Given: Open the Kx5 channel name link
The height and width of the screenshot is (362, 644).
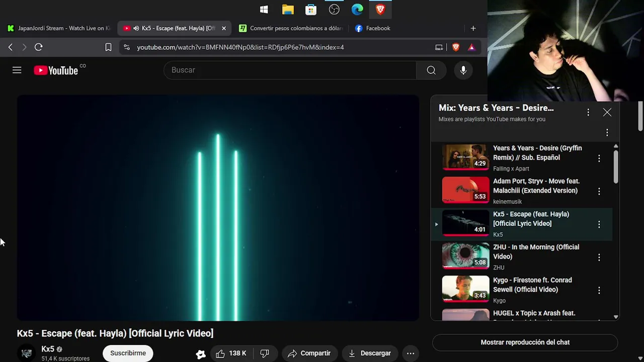Looking at the screenshot, I should [x=48, y=349].
